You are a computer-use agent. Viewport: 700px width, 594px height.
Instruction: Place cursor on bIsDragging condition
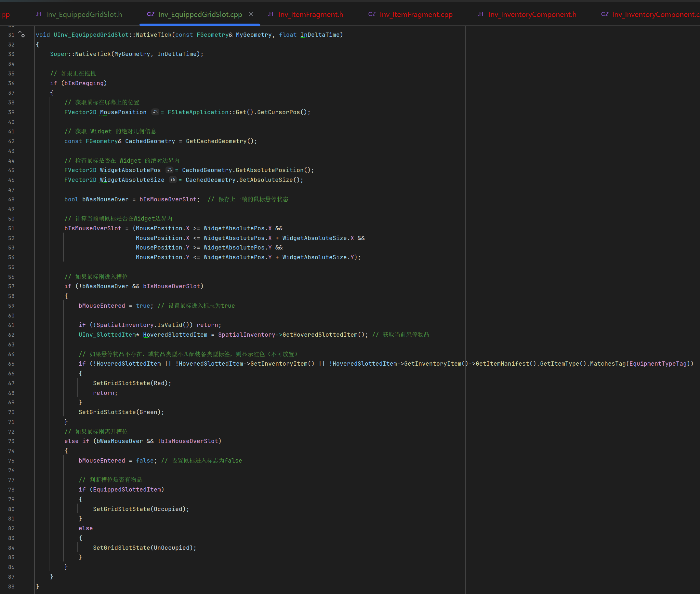point(84,83)
